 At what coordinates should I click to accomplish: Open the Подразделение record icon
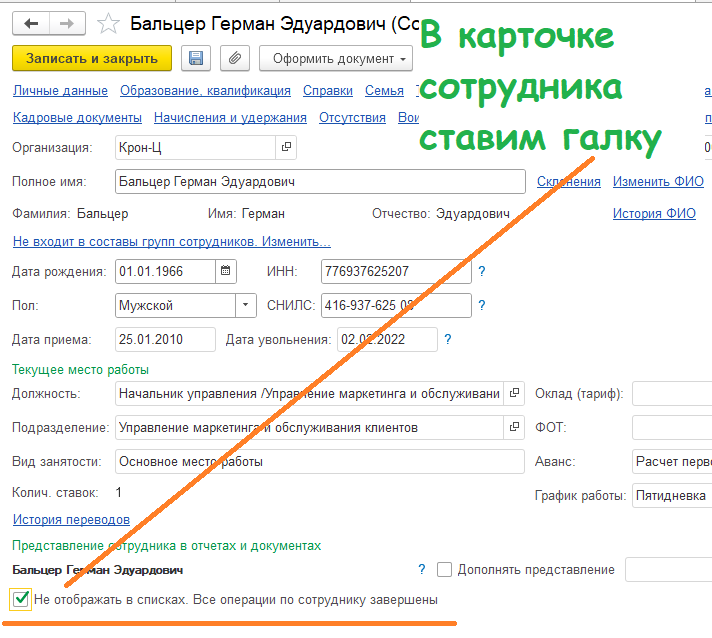[x=514, y=427]
